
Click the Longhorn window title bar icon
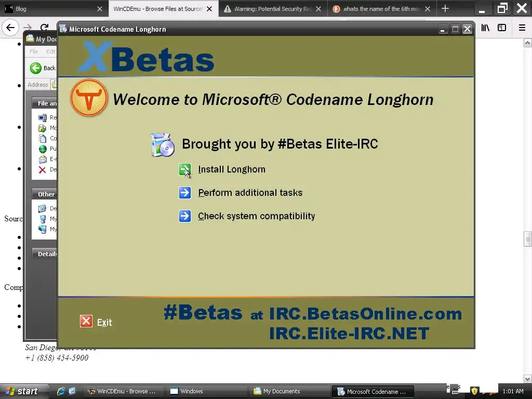point(63,29)
